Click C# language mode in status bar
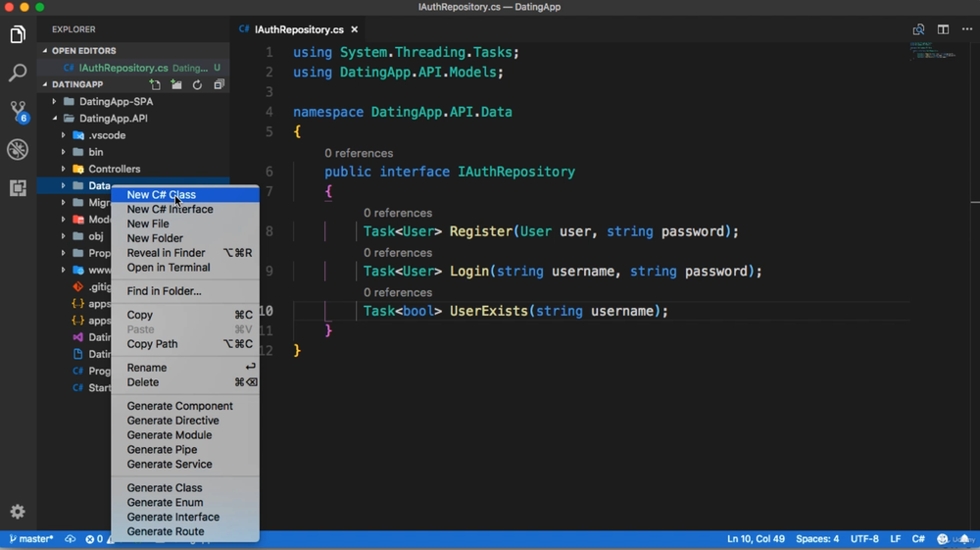Image resolution: width=980 pixels, height=550 pixels. tap(918, 539)
